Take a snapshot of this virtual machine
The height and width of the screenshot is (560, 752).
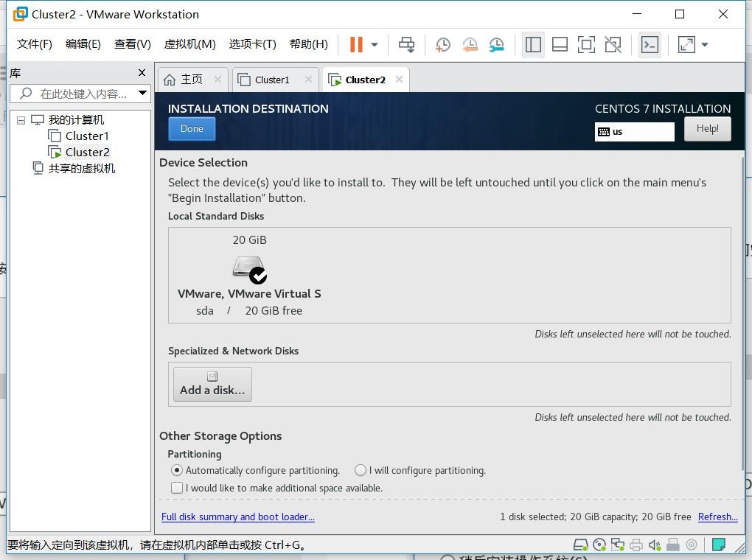point(442,45)
